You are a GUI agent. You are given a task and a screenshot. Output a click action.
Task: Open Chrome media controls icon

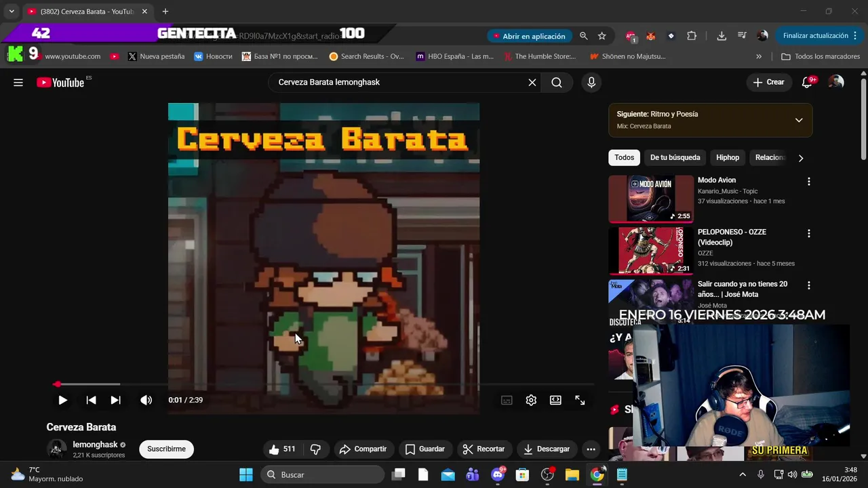click(x=742, y=36)
